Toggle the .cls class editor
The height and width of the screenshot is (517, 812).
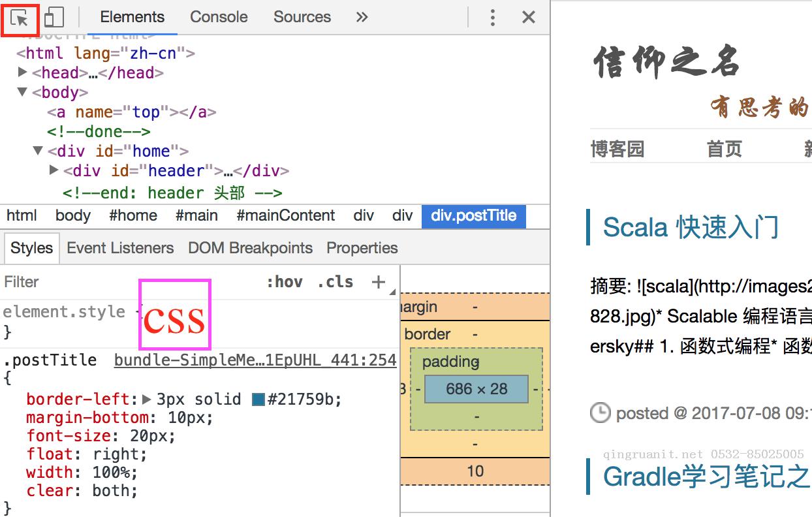coord(336,282)
